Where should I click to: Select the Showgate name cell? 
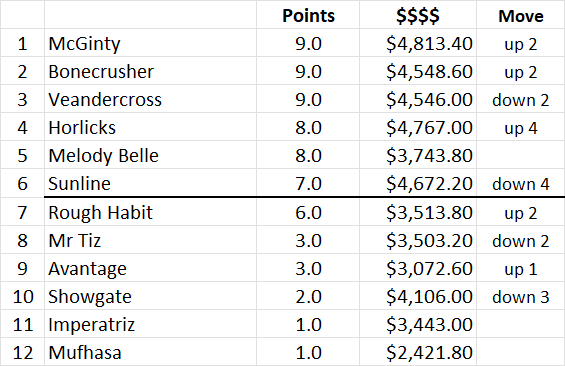(x=150, y=296)
